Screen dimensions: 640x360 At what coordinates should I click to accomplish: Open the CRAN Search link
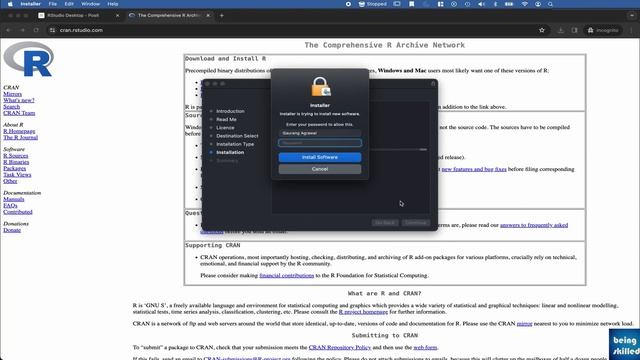click(x=11, y=107)
